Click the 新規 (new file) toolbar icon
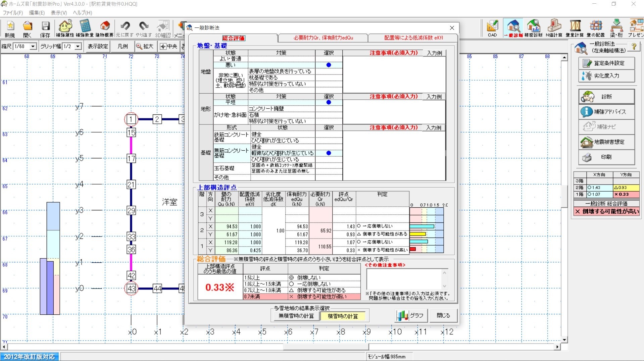This screenshot has height=361, width=644. pos(10,29)
